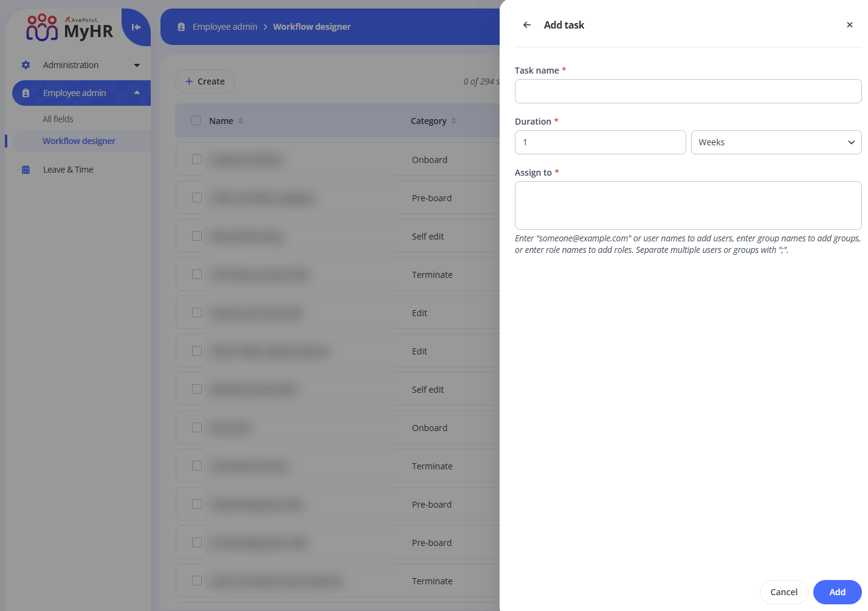The image size is (868, 611).
Task: Click the Cancel button
Action: (784, 592)
